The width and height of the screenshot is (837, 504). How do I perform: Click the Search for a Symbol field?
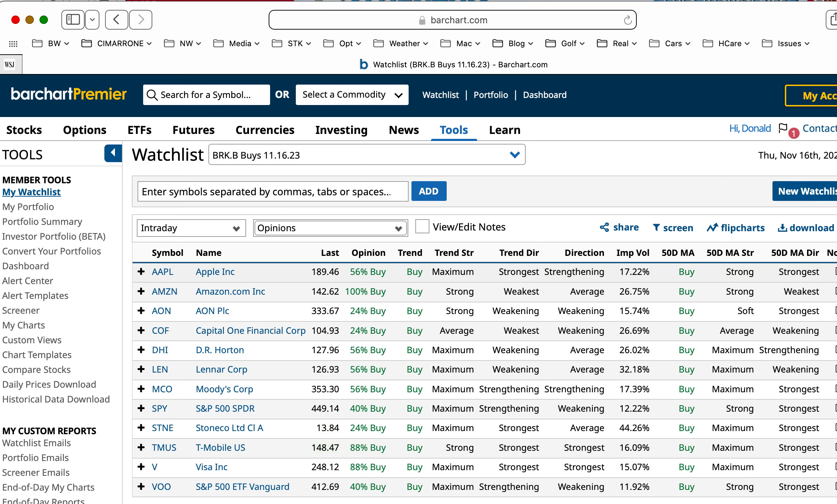coord(206,94)
